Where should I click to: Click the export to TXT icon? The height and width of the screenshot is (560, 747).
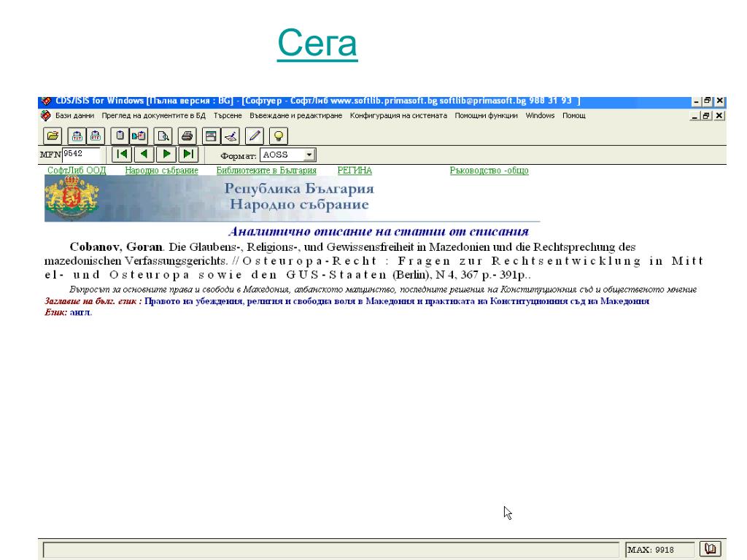pyautogui.click(x=77, y=136)
